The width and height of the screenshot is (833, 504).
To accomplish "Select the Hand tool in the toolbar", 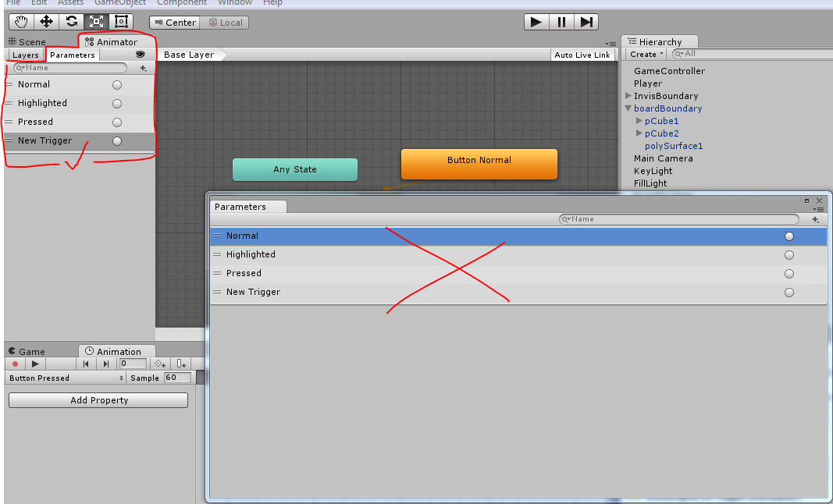I will [21, 22].
